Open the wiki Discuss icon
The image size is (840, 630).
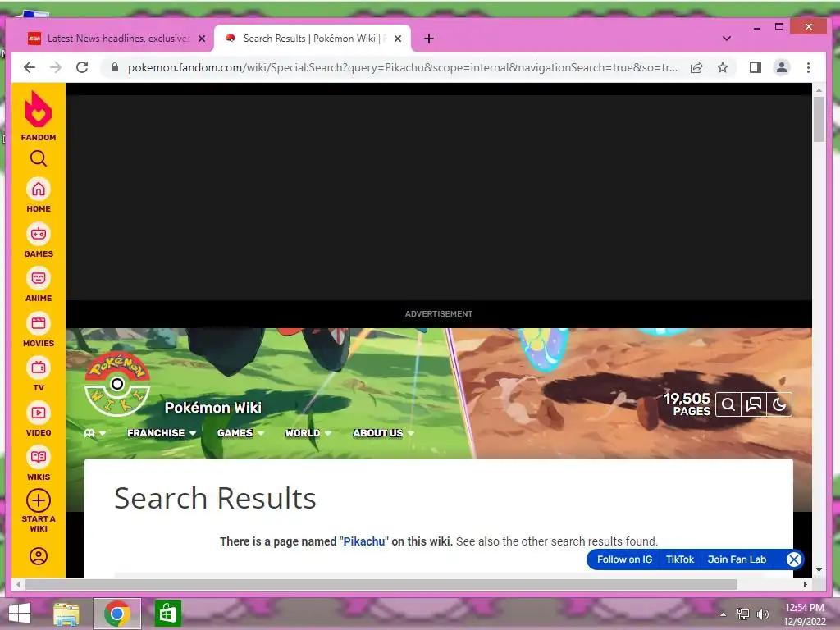[x=754, y=404]
